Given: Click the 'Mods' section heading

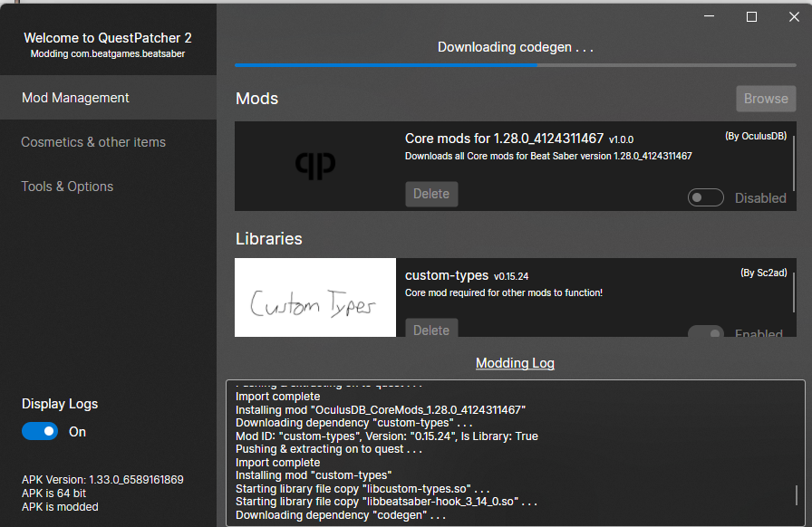Looking at the screenshot, I should (x=256, y=99).
